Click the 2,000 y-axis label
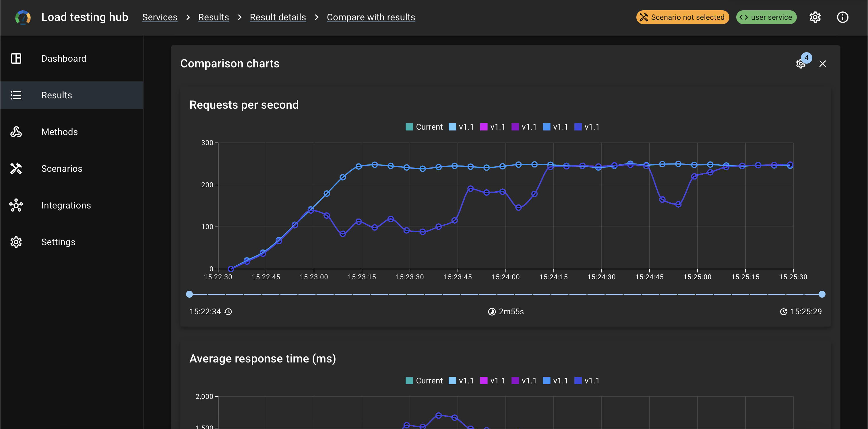 click(x=205, y=397)
